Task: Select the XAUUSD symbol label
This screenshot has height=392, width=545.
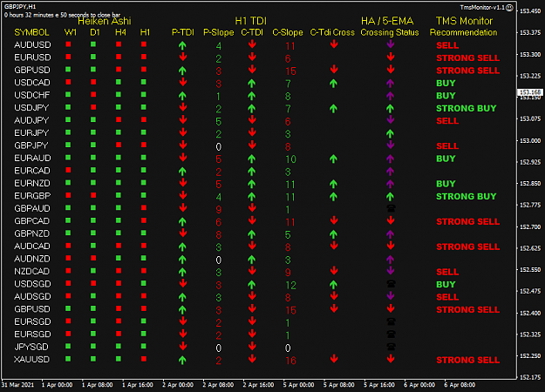Action: [31, 360]
